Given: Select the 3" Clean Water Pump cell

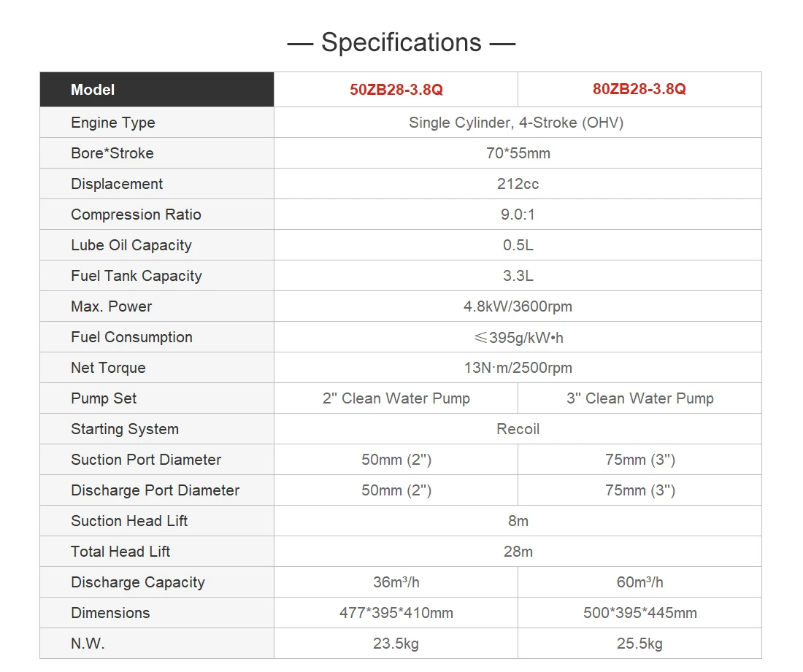Looking at the screenshot, I should (639, 398).
